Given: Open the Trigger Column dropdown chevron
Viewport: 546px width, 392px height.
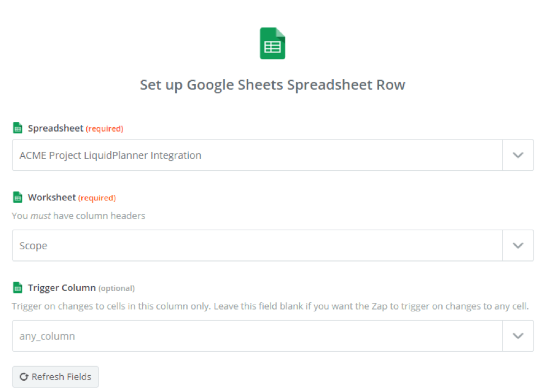Looking at the screenshot, I should (518, 336).
